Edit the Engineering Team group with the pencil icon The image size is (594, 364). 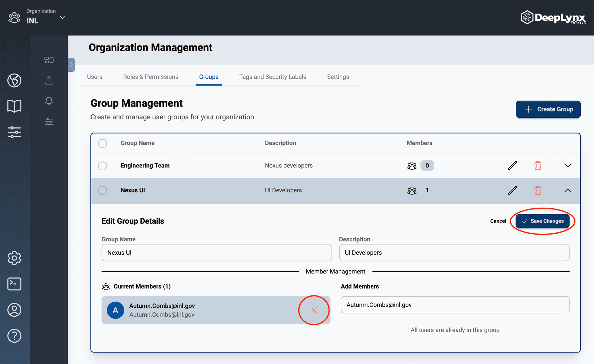point(512,165)
